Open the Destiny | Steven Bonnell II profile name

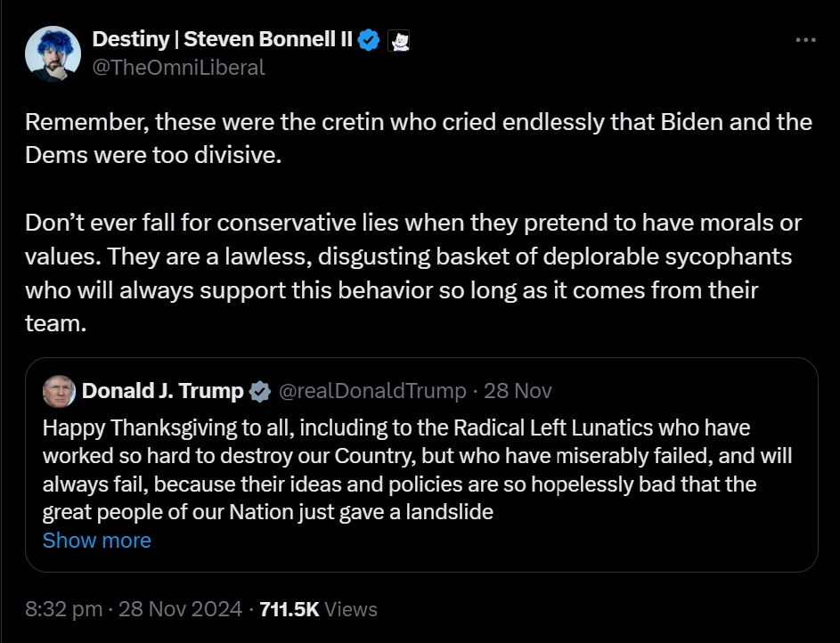[223, 40]
